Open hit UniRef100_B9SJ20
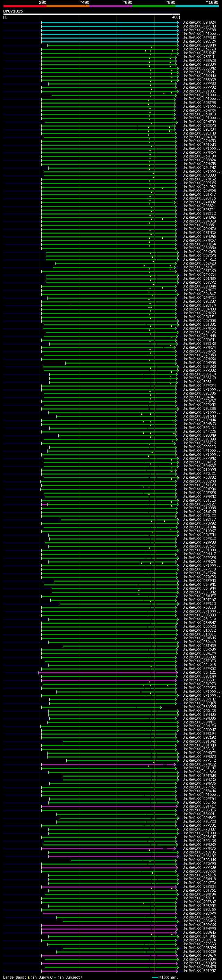Image resolution: width=222 pixels, height=980 pixels. (199, 41)
